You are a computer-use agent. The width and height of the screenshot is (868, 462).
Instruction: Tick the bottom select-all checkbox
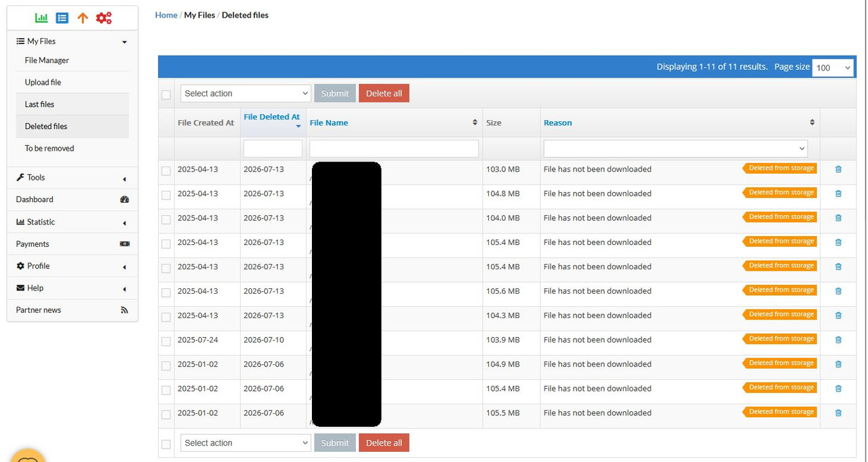(166, 444)
